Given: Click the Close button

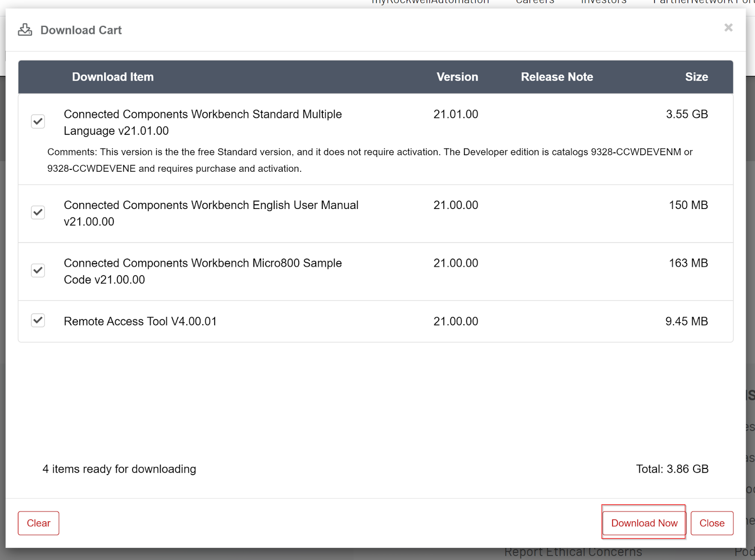Looking at the screenshot, I should tap(712, 523).
